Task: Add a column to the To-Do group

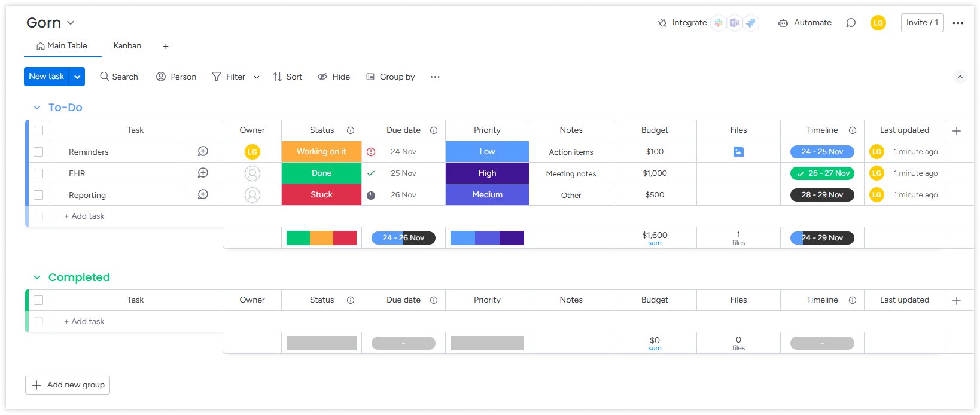Action: pos(957,130)
